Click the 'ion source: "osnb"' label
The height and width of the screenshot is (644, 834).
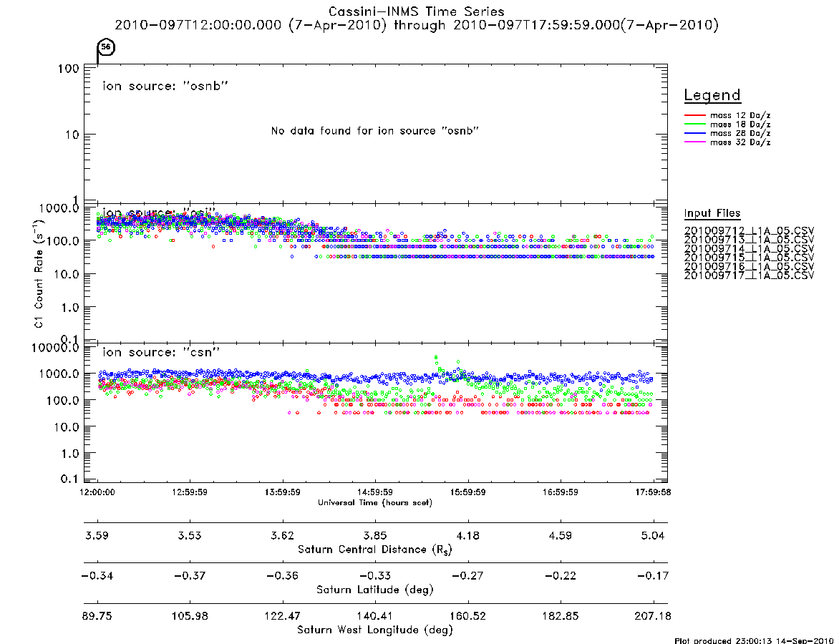165,86
